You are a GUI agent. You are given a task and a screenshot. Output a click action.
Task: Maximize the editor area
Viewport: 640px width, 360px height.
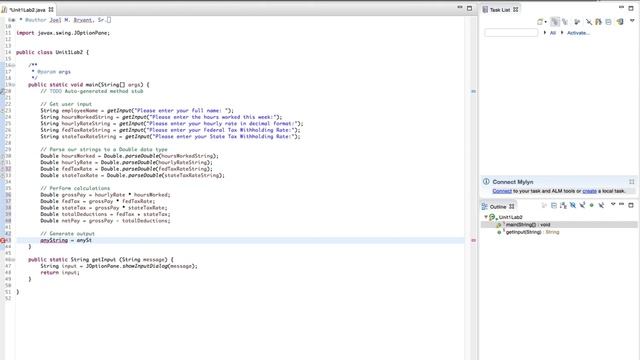(x=469, y=8)
